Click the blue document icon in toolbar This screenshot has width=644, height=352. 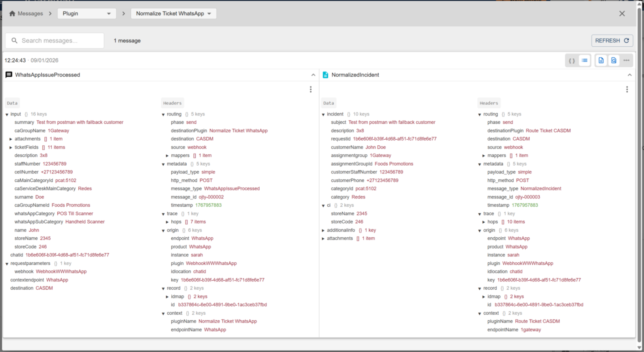point(601,61)
